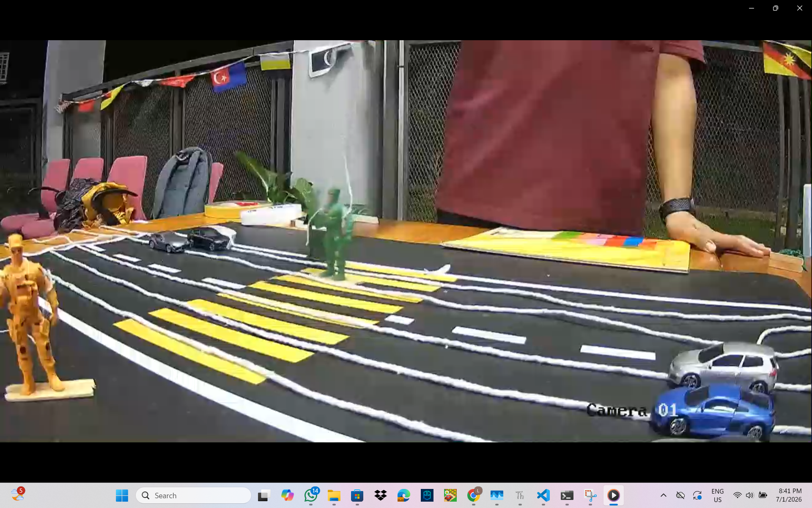The image size is (812, 508).
Task: Open WhatsApp with 14 unread notifications
Action: click(311, 495)
